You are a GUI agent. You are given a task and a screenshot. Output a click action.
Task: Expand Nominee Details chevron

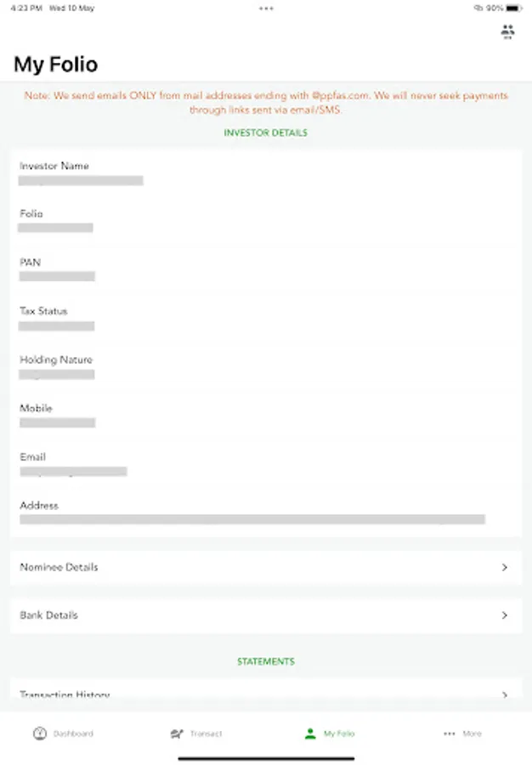tap(505, 567)
